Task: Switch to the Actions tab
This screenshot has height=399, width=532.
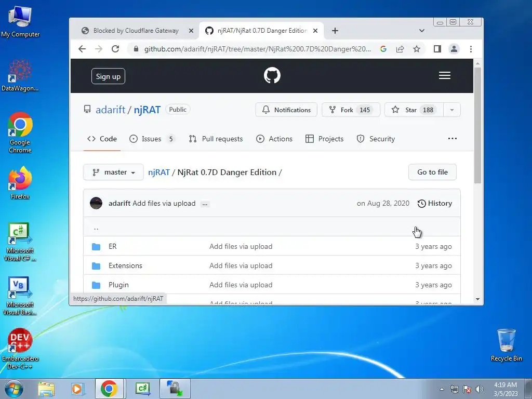Action: (x=274, y=139)
